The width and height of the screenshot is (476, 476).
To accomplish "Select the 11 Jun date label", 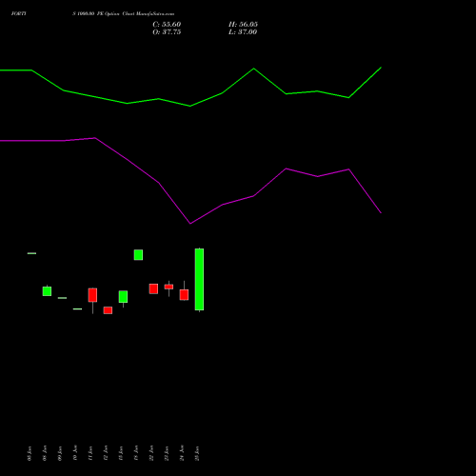I will pos(90,453).
